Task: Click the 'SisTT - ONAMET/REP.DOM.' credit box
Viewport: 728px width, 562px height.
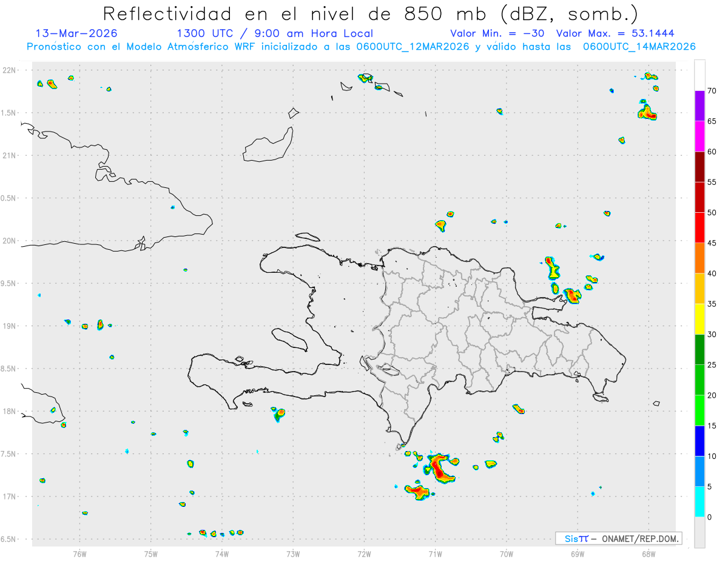Action: (619, 538)
